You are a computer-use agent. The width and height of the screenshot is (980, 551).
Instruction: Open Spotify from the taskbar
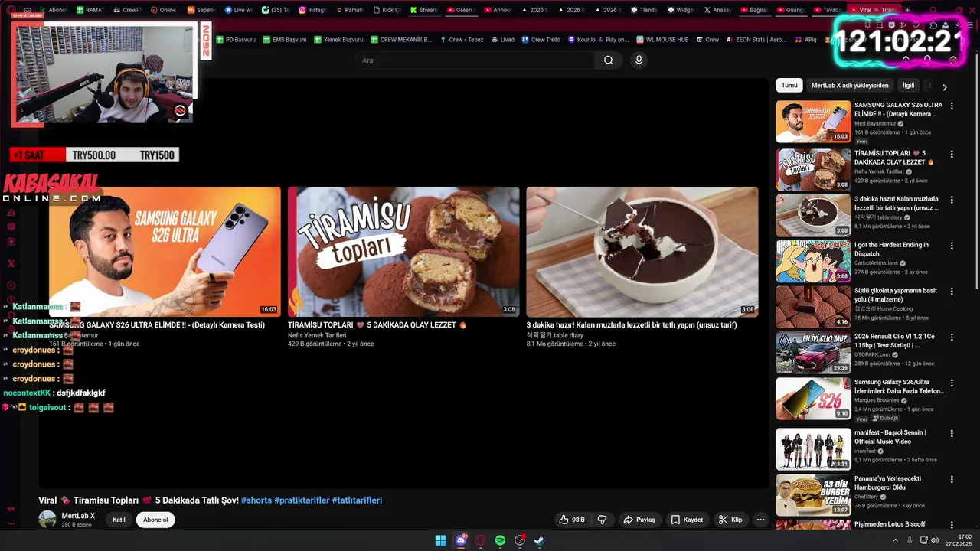(500, 541)
